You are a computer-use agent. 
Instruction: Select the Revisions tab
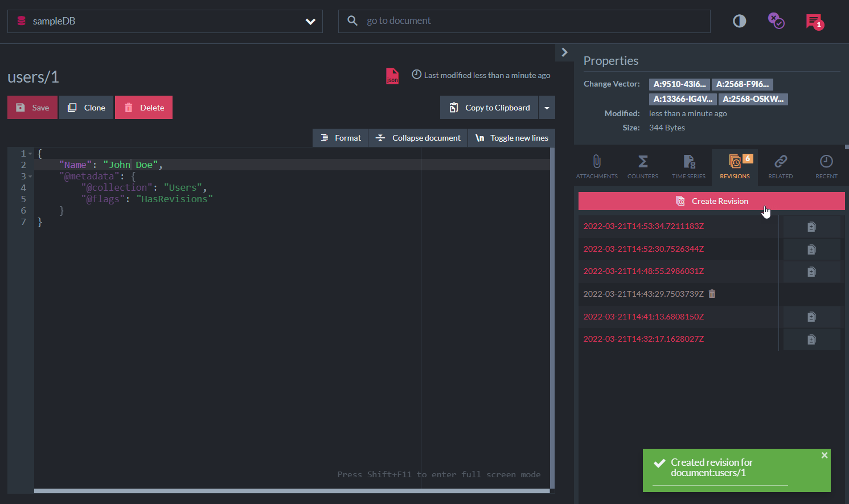[735, 167]
